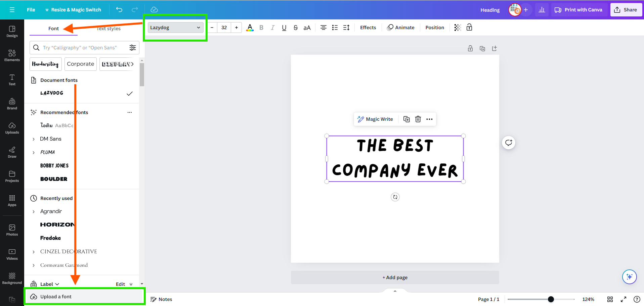Toggle underline formatting
The height and width of the screenshot is (306, 644).
click(x=284, y=28)
